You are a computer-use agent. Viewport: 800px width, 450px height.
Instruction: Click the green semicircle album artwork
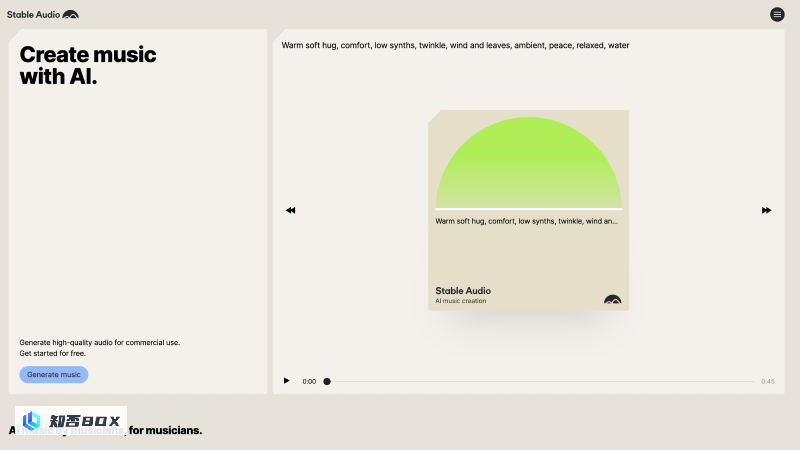coord(528,163)
